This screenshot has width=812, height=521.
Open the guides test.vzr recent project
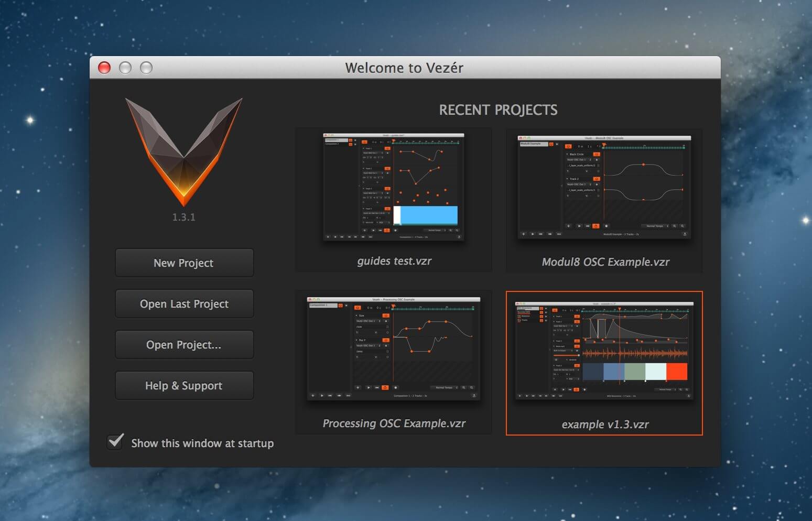click(393, 200)
